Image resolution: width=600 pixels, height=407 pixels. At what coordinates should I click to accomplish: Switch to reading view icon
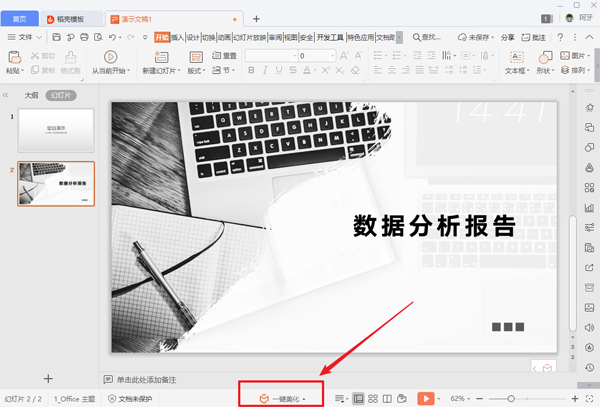[387, 398]
